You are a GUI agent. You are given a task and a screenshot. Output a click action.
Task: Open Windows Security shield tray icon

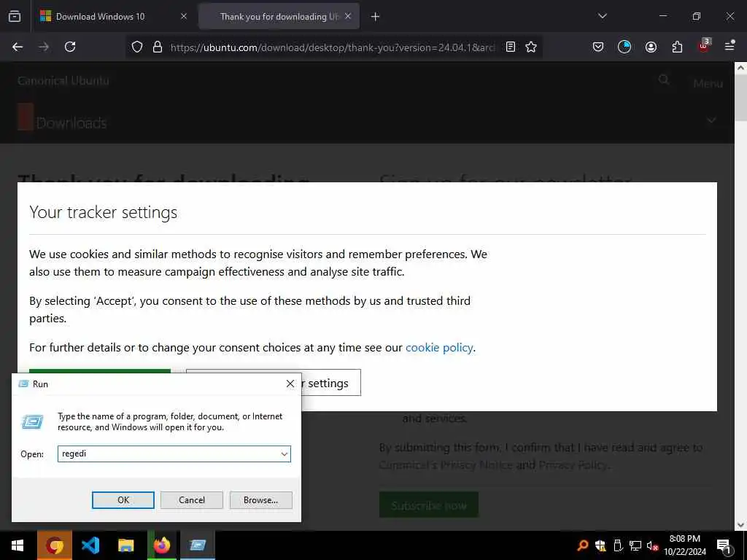601,545
